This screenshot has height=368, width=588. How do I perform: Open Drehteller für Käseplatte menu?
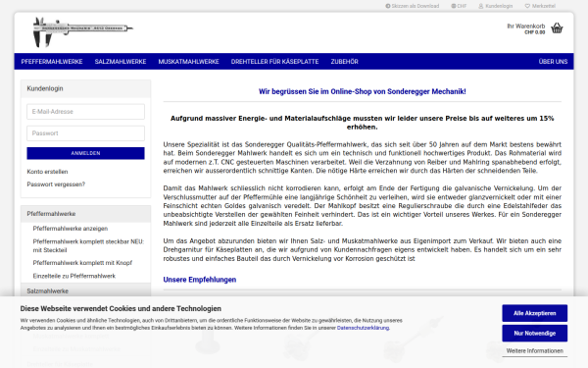[274, 62]
